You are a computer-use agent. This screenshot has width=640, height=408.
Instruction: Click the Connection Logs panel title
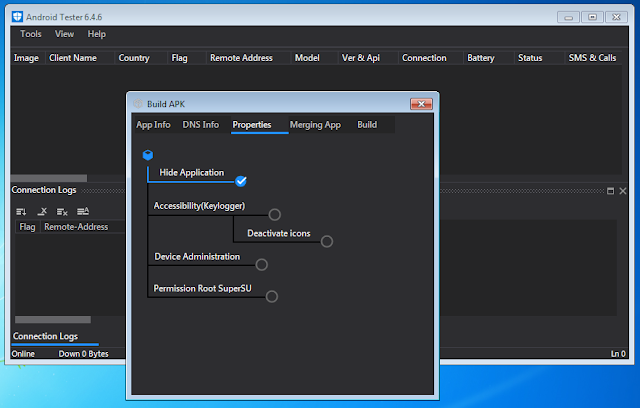(x=44, y=190)
